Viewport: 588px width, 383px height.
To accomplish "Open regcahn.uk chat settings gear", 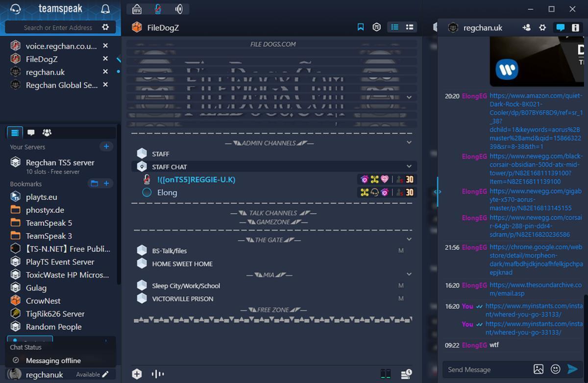I will click(x=542, y=27).
